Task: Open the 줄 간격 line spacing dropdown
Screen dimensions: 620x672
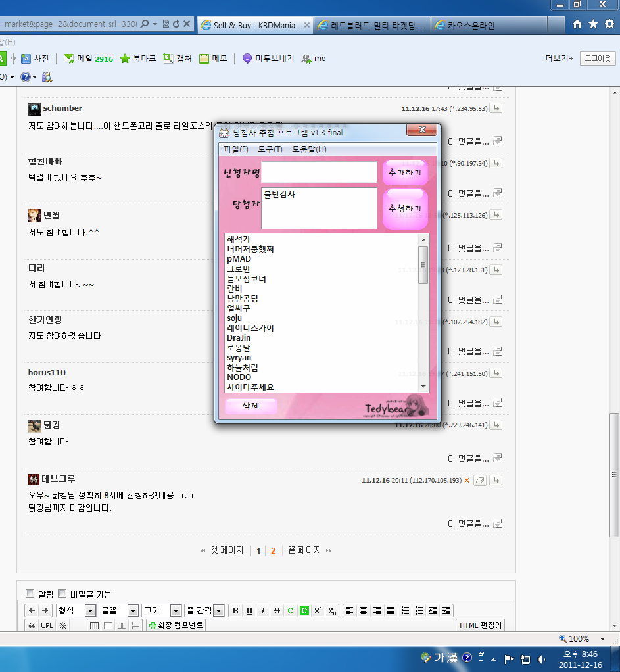Action: click(x=205, y=610)
